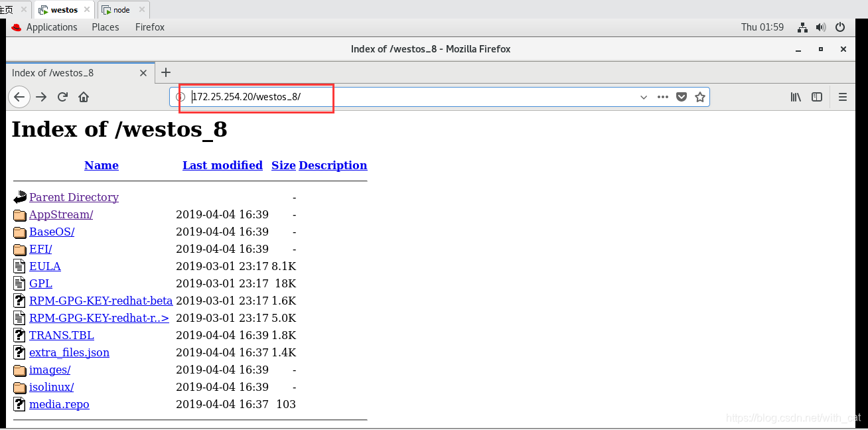Image resolution: width=868 pixels, height=430 pixels.
Task: Open the media.repo link
Action: (59, 404)
